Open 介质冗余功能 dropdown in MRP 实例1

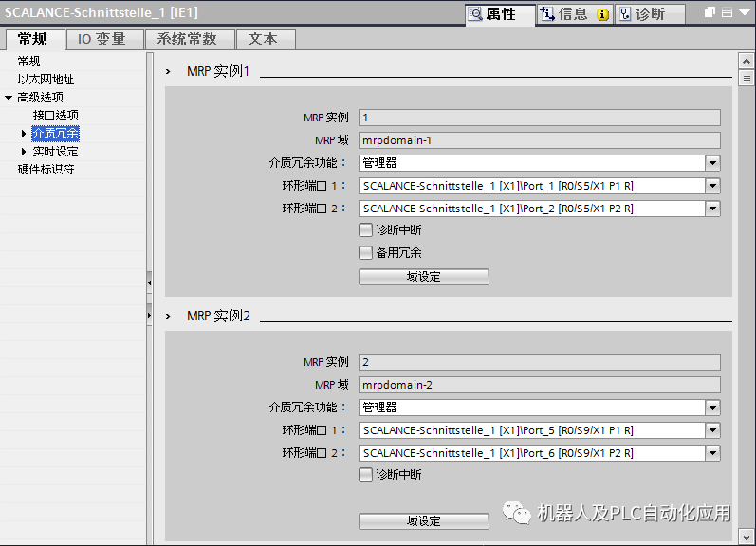pos(712,163)
